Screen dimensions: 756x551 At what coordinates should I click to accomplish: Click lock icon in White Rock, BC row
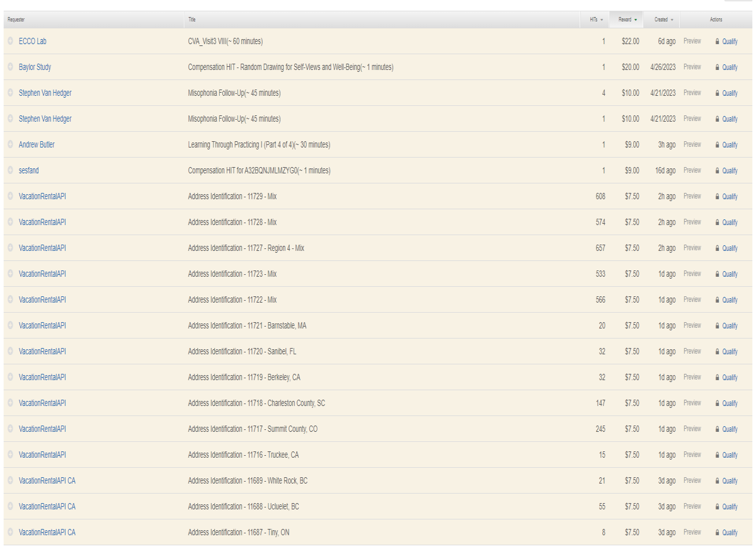717,480
